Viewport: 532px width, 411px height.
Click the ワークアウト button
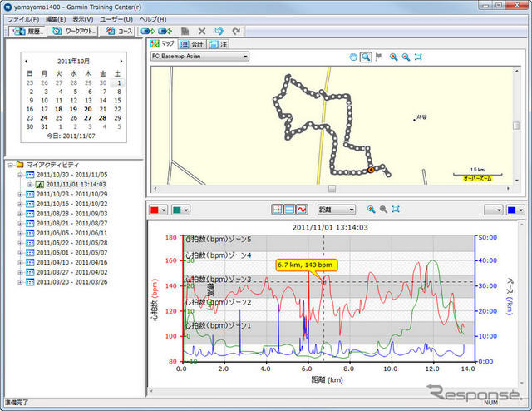[72, 31]
